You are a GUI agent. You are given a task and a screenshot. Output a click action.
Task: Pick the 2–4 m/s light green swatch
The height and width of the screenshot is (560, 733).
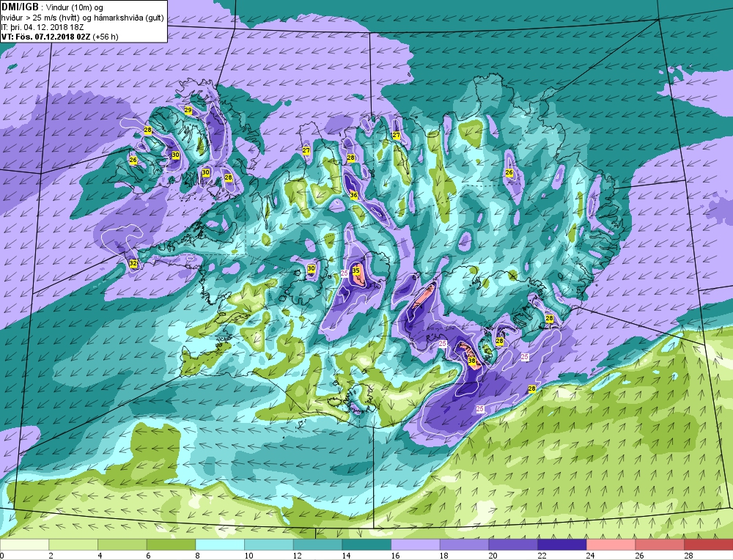tap(73, 545)
